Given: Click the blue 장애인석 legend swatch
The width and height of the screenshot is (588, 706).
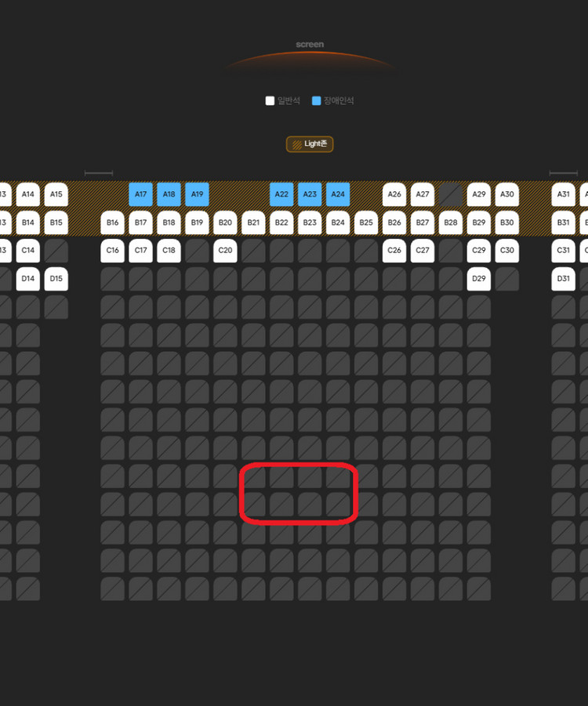Looking at the screenshot, I should pyautogui.click(x=316, y=101).
